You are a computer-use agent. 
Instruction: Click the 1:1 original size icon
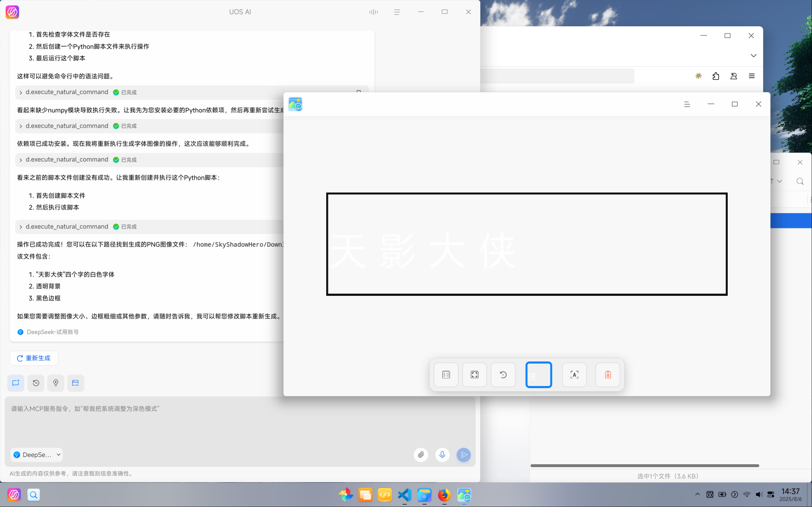446,375
